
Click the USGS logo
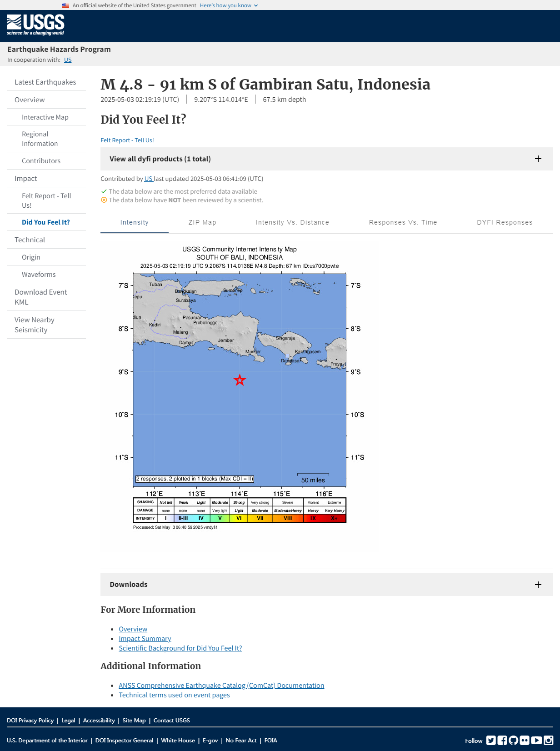click(x=35, y=25)
